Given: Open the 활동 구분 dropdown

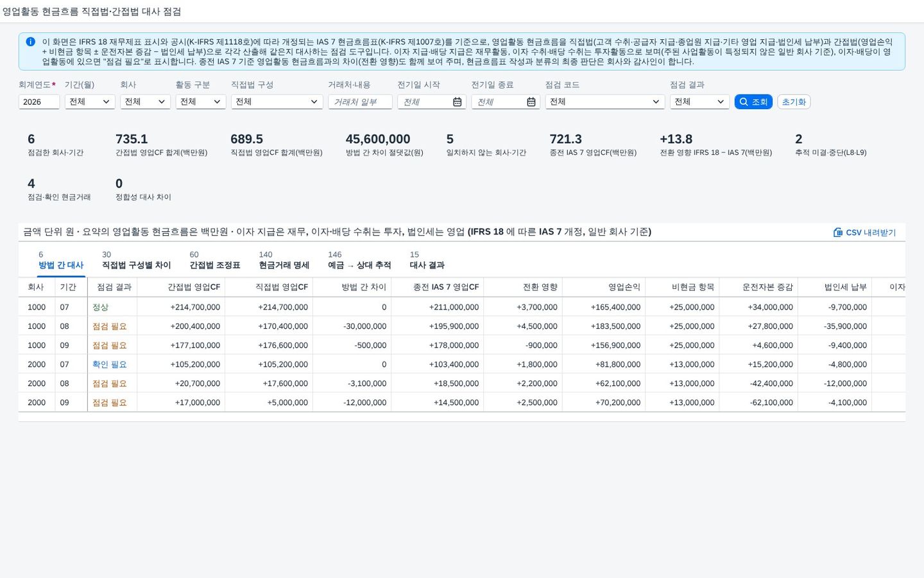Looking at the screenshot, I should (201, 102).
